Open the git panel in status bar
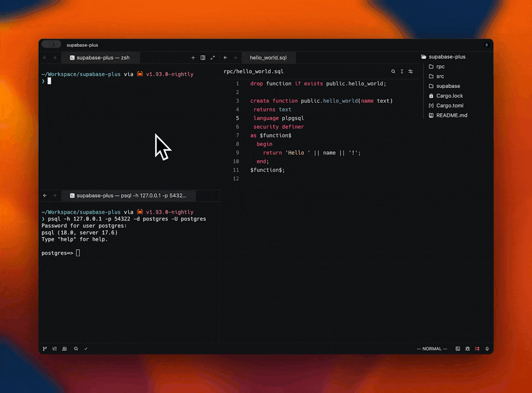The width and height of the screenshot is (532, 393). pyautogui.click(x=45, y=349)
